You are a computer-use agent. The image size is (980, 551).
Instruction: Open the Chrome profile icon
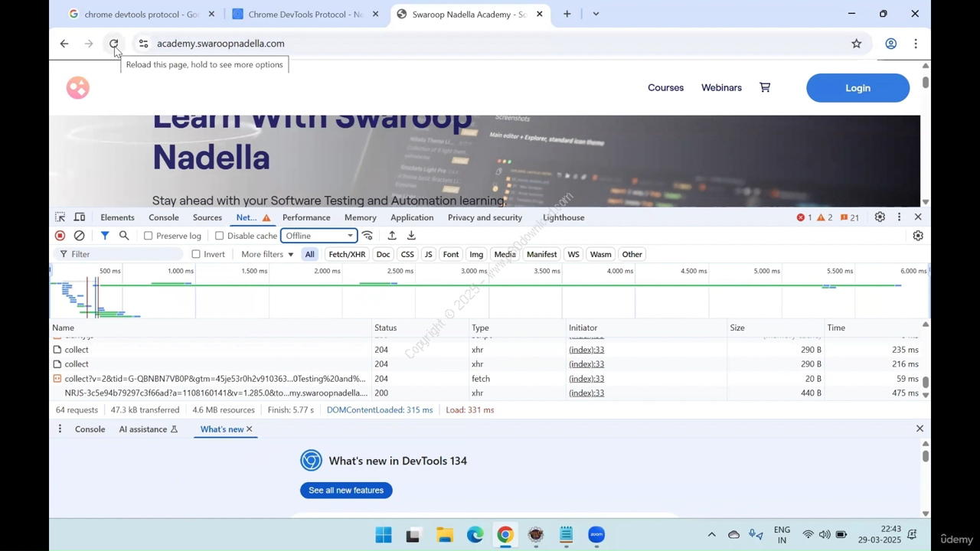890,44
